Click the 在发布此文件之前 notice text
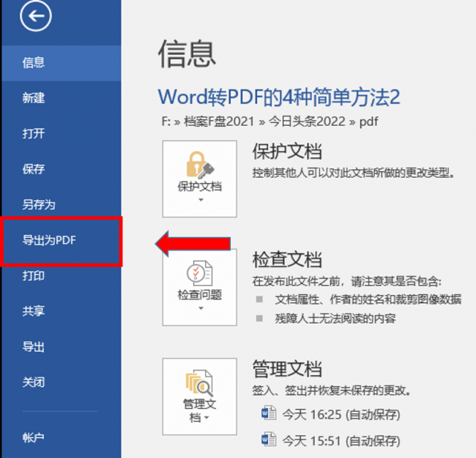The image size is (476, 458). [346, 281]
